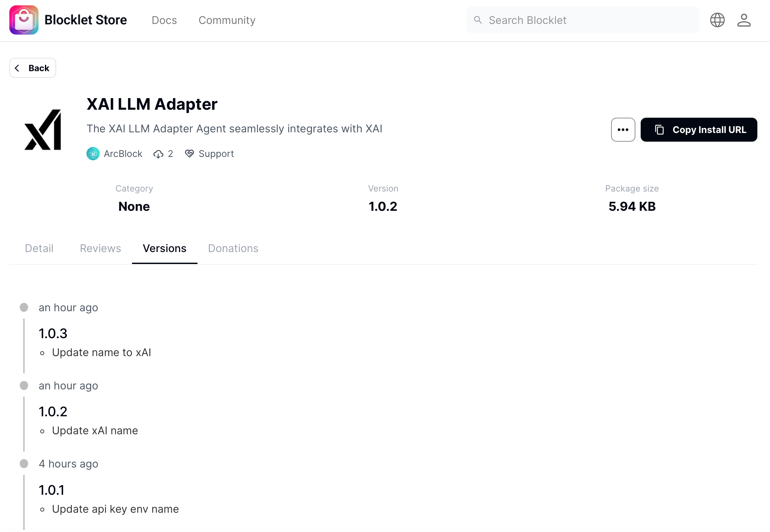Click the ArcBlock author link
Image resolution: width=770 pixels, height=532 pixels.
(x=123, y=154)
